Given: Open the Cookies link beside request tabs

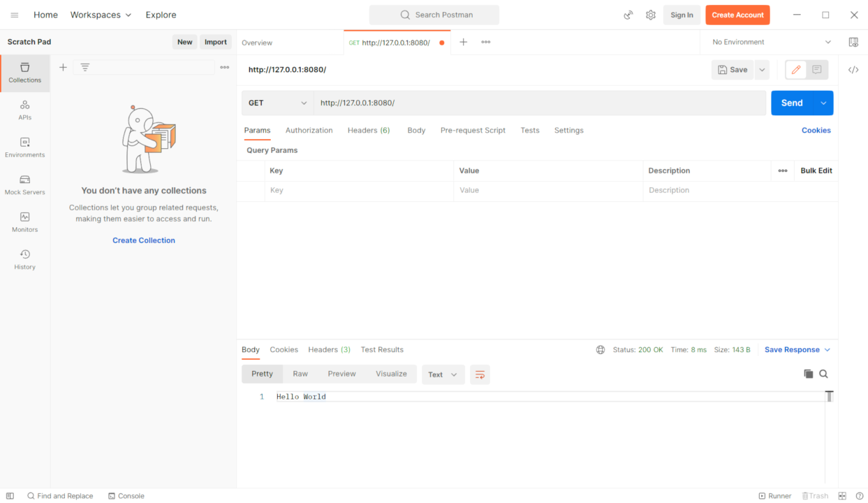Looking at the screenshot, I should (x=816, y=131).
